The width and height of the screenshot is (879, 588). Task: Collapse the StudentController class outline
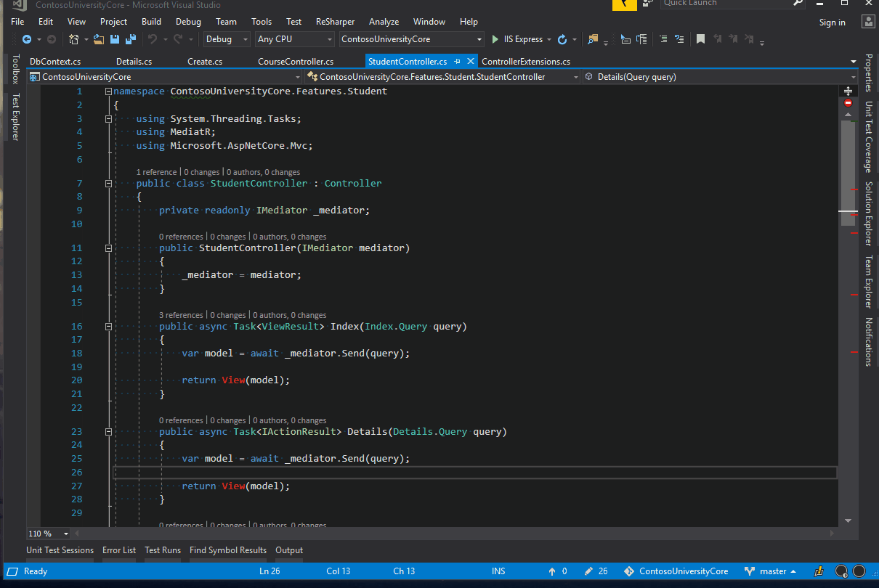click(x=108, y=184)
